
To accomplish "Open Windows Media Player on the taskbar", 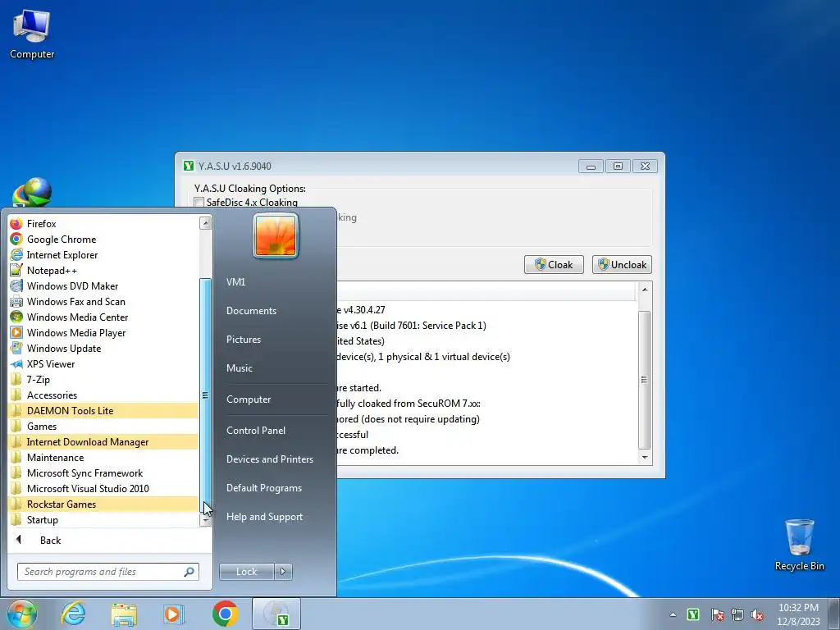I will click(174, 614).
